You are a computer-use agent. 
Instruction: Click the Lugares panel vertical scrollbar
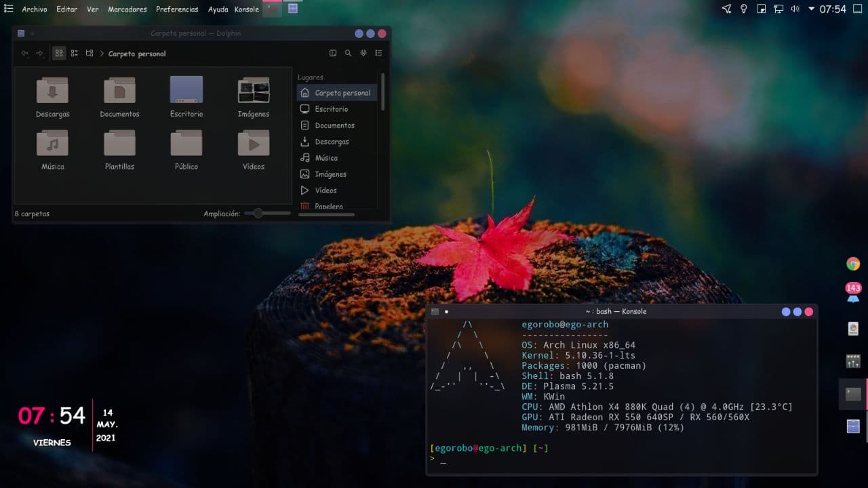click(x=383, y=91)
